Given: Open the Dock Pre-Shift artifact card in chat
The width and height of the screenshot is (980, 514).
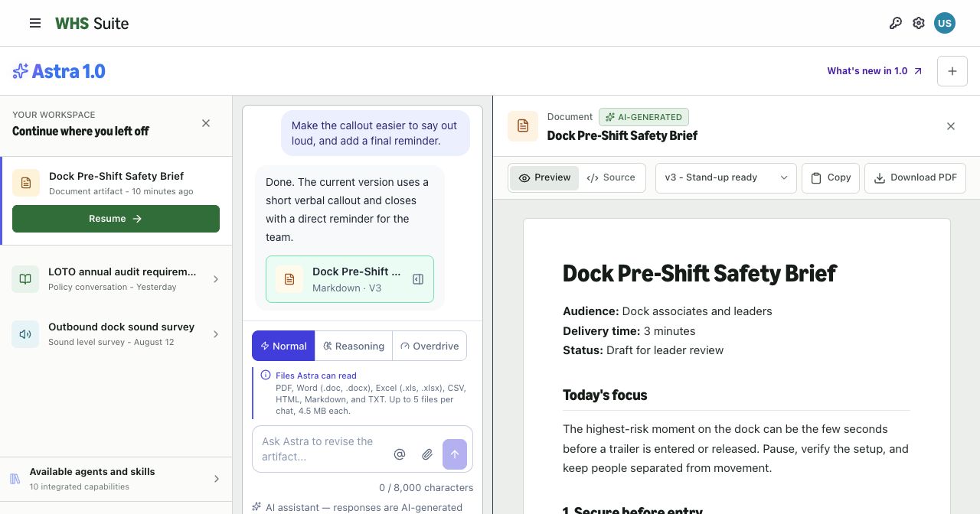Looking at the screenshot, I should click(x=350, y=279).
